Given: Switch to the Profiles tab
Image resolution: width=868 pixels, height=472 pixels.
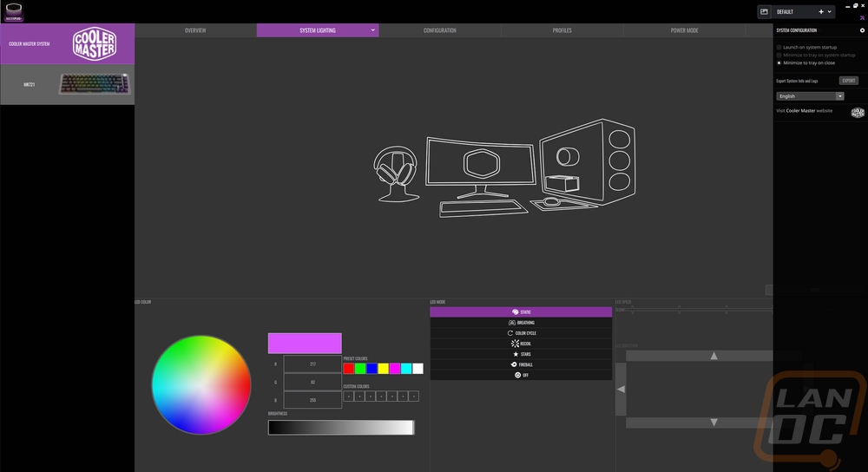Looking at the screenshot, I should [x=562, y=30].
